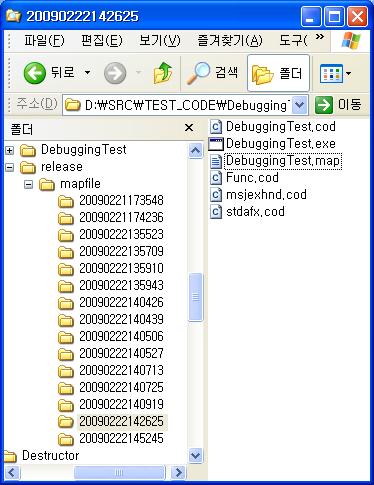Viewport: 374px width, 485px height.
Task: Click the stdafx.cod file icon
Action: 216,212
